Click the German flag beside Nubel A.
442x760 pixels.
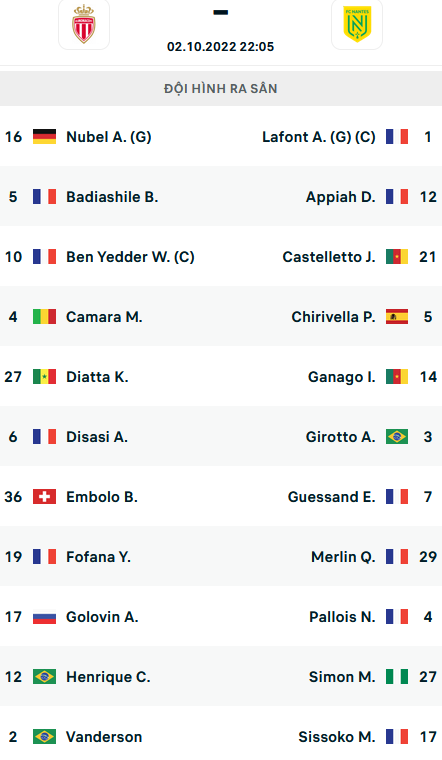44,137
